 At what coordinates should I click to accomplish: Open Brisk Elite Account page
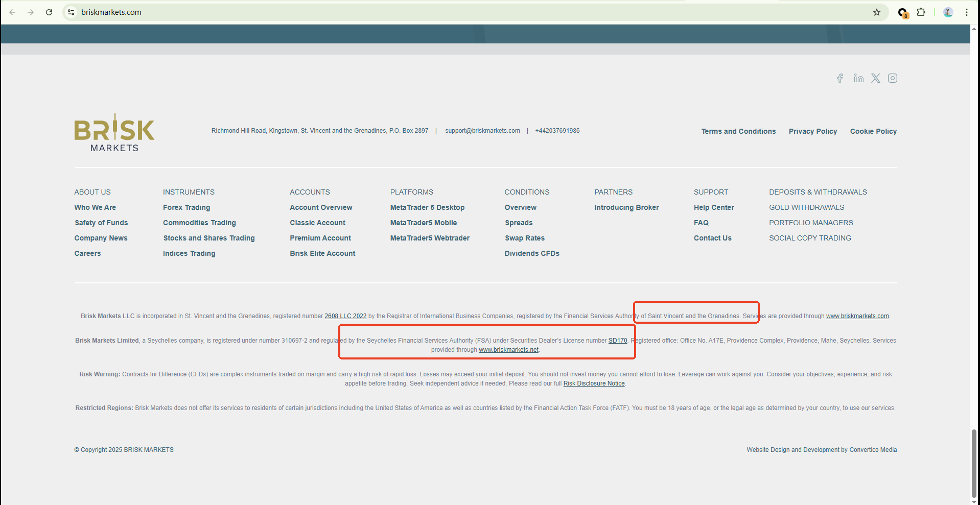pyautogui.click(x=322, y=253)
